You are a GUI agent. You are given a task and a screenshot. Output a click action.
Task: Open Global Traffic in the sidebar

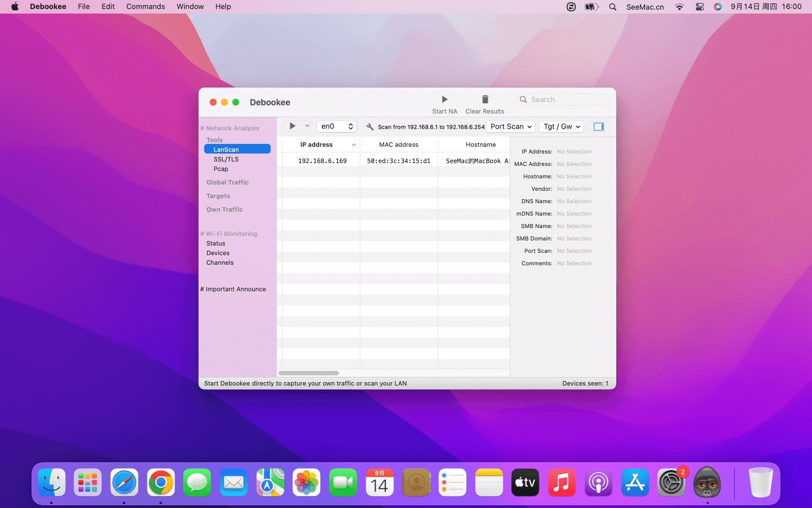click(x=227, y=182)
